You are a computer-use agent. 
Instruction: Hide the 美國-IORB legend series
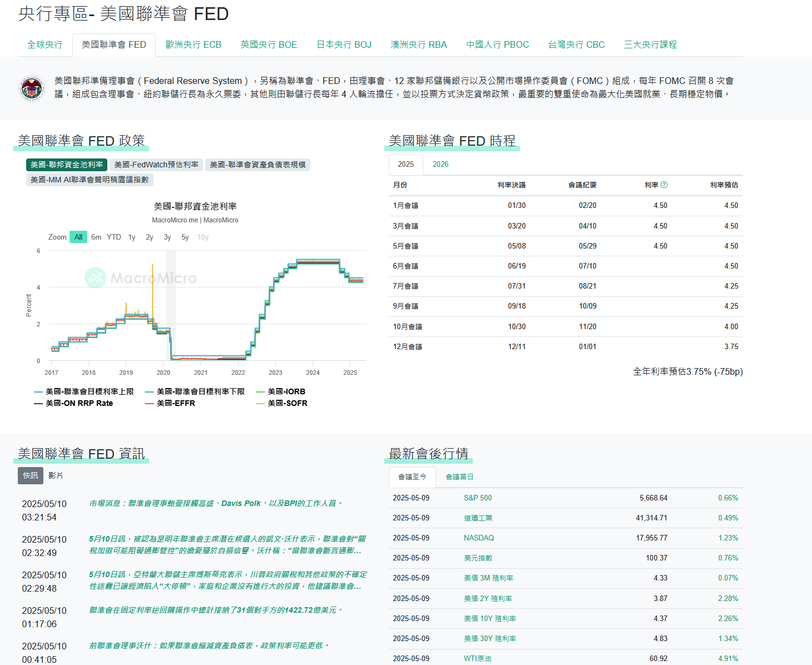click(x=280, y=391)
